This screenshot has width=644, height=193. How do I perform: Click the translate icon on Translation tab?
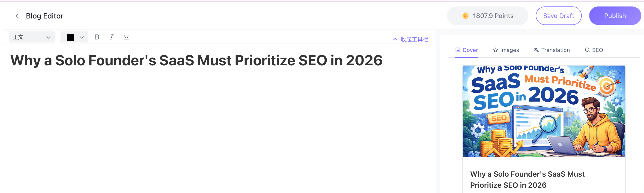click(537, 50)
